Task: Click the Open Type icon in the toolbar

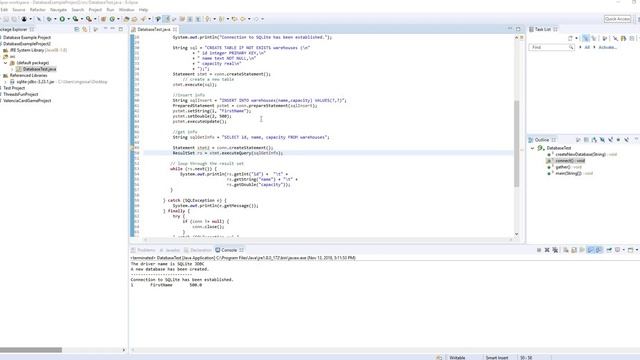Action: [x=127, y=19]
